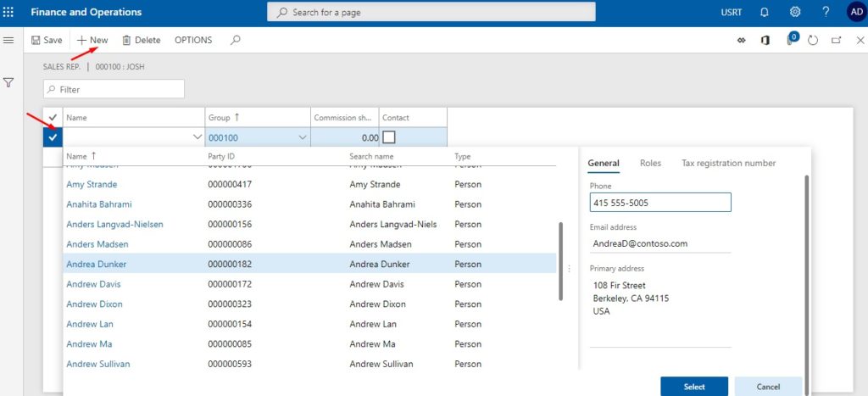Open the Andrew Sullivan link
The height and width of the screenshot is (396, 868).
[x=98, y=364]
